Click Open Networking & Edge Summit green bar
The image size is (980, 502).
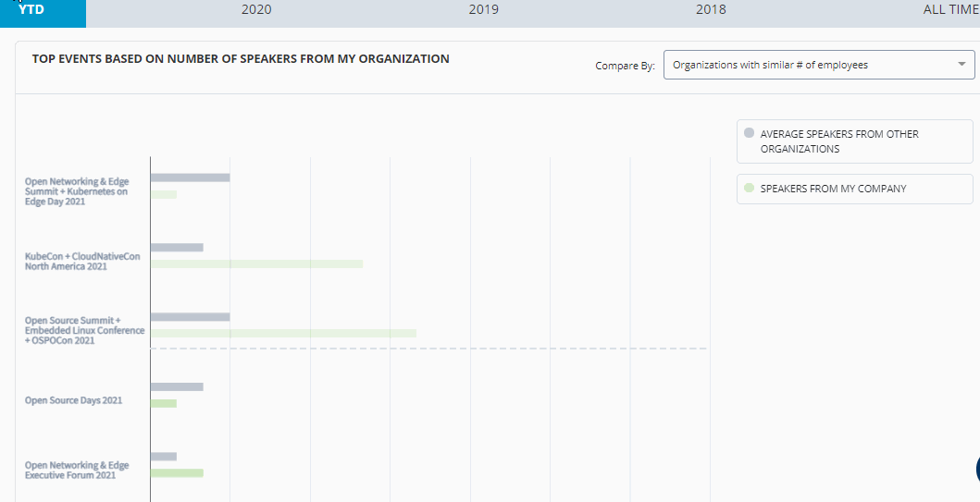tap(164, 195)
